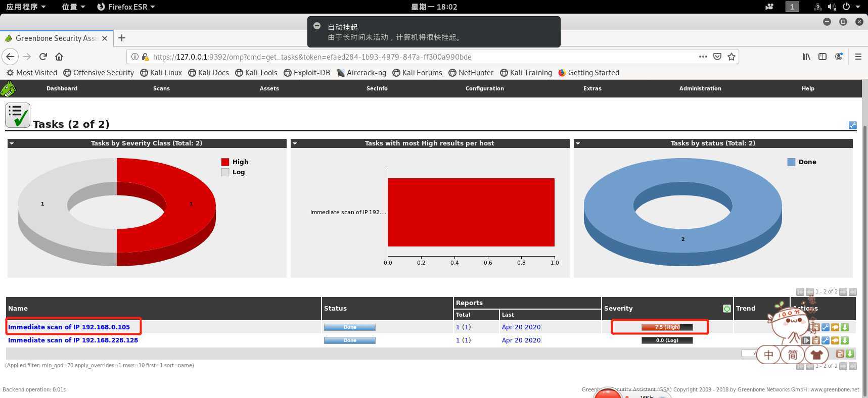Open last report date for 192.168.0.105
The image size is (868, 398).
pyautogui.click(x=521, y=327)
